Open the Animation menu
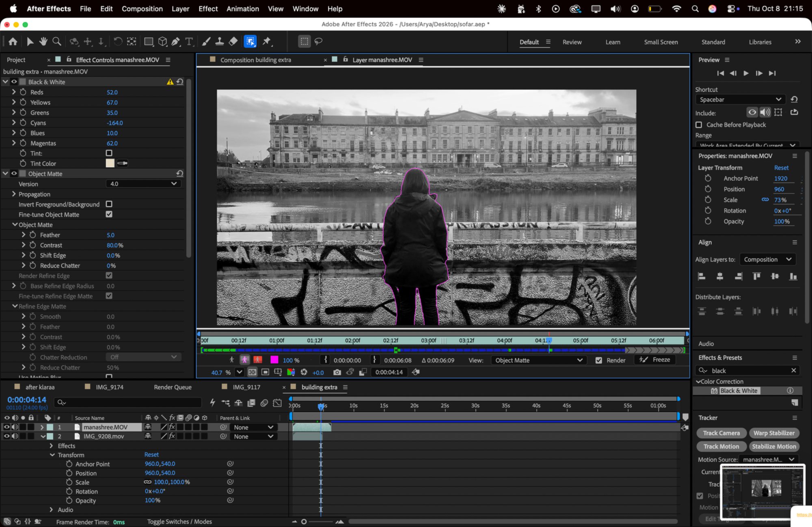The height and width of the screenshot is (527, 812). pos(242,9)
